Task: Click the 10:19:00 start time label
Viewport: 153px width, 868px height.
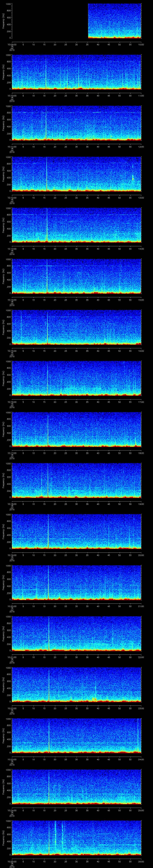Action: point(12,555)
